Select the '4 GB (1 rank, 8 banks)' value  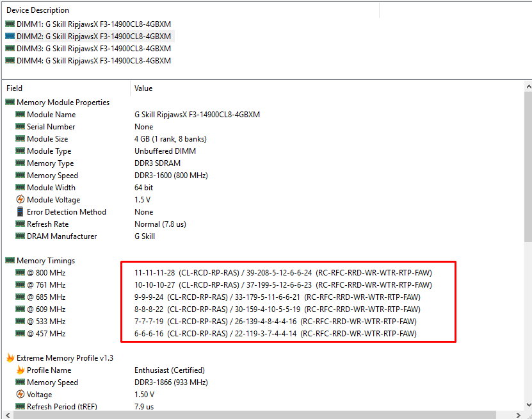click(170, 139)
